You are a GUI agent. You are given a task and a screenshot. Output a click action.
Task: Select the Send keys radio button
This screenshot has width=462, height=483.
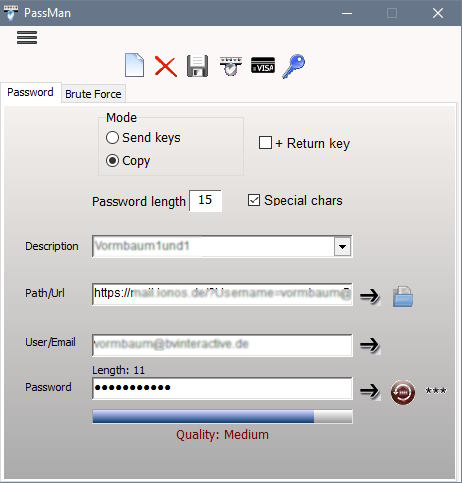click(x=112, y=138)
